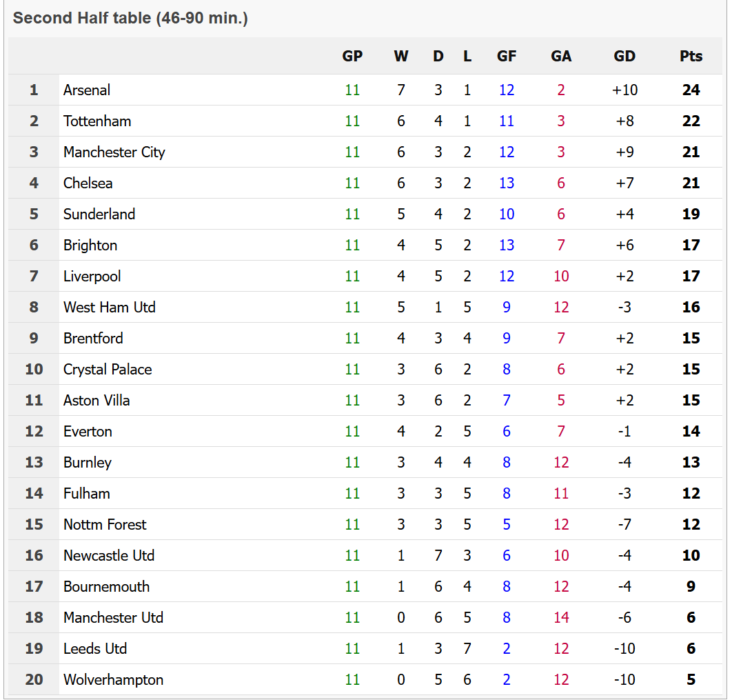
Task: Click the GF column header
Action: click(x=507, y=57)
